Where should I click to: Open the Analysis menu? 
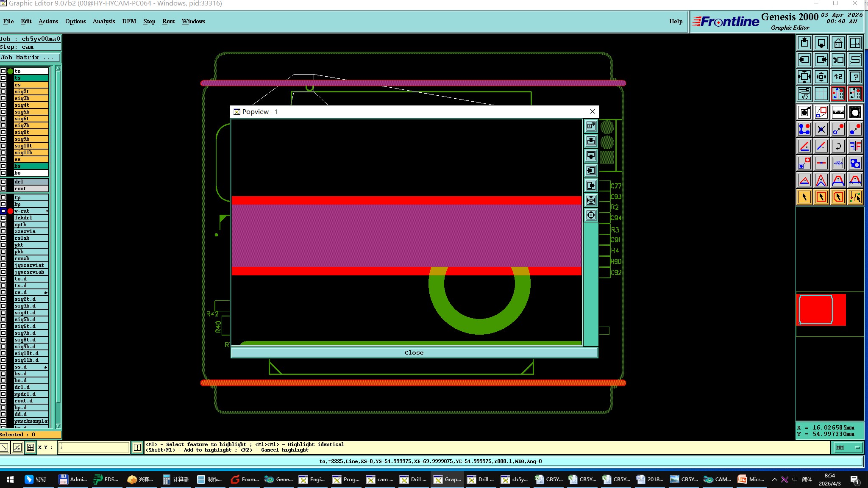(103, 21)
